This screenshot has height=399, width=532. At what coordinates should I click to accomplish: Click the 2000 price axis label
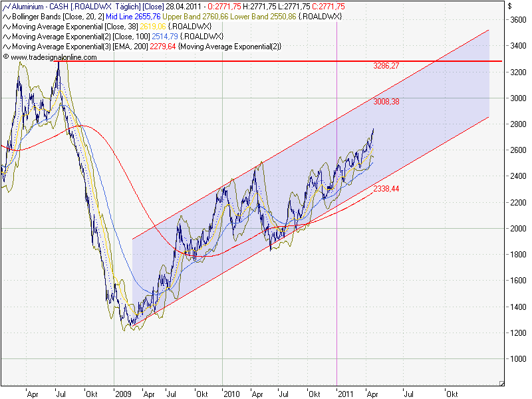(518, 228)
